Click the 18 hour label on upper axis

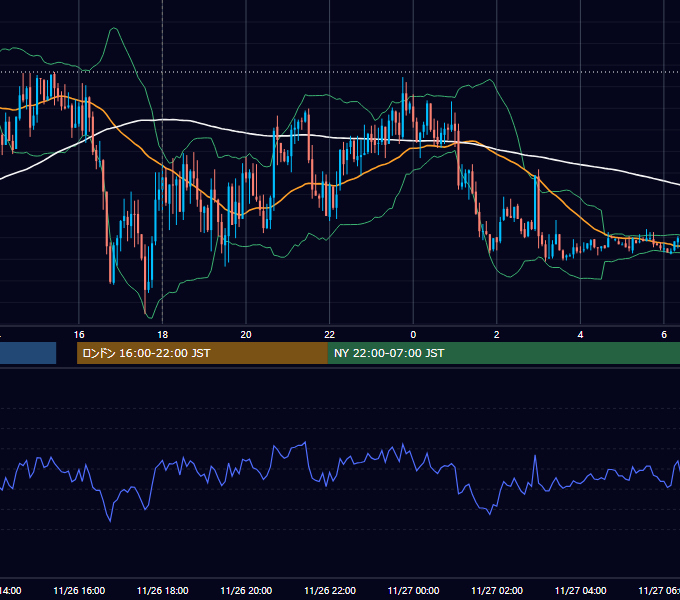tap(163, 335)
